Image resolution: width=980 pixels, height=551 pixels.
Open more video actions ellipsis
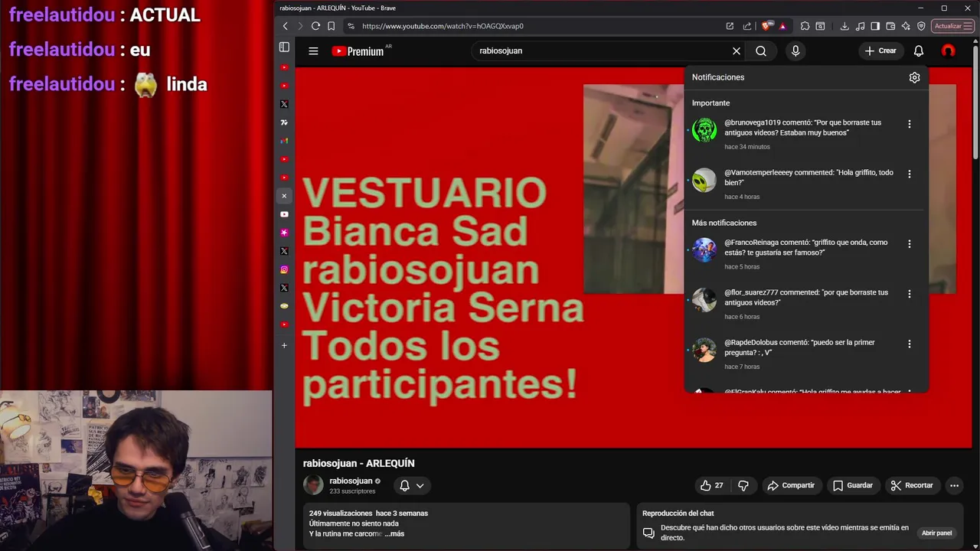coord(954,485)
